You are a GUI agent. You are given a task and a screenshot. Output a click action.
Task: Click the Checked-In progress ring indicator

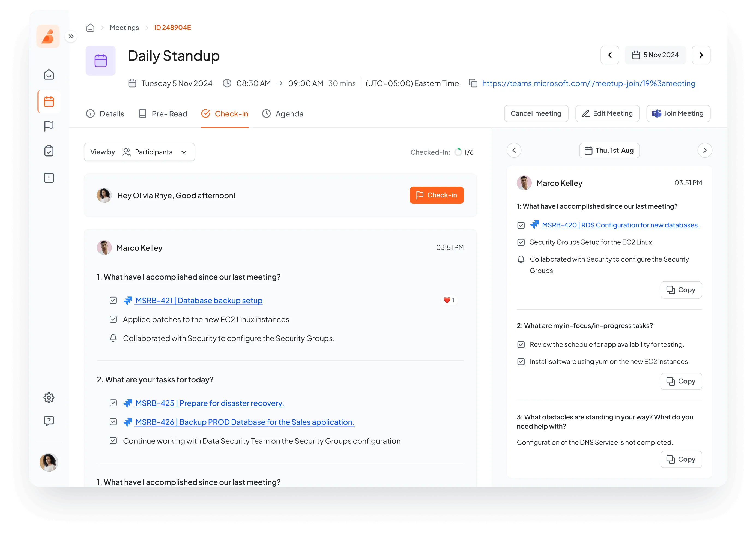click(x=458, y=152)
